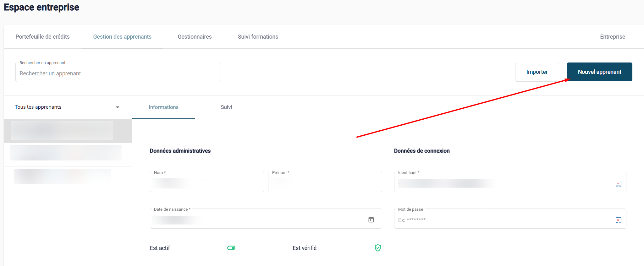
Task: Click the Importer button
Action: pos(537,72)
